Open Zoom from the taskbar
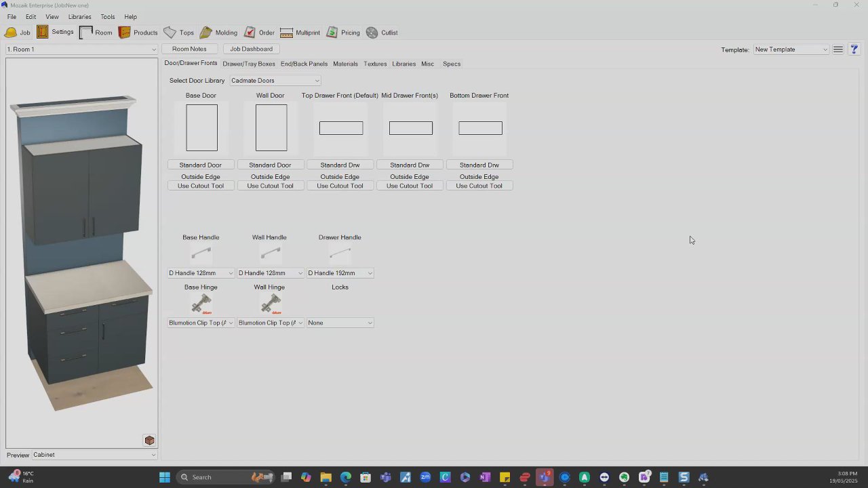This screenshot has height=488, width=868. pos(425,477)
